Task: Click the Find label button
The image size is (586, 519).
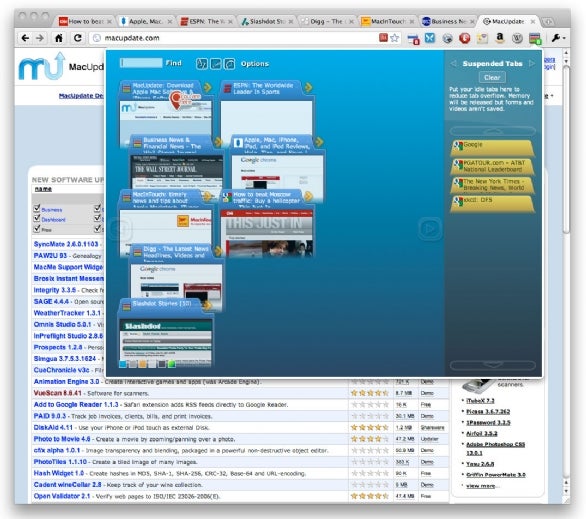Action: [x=173, y=63]
